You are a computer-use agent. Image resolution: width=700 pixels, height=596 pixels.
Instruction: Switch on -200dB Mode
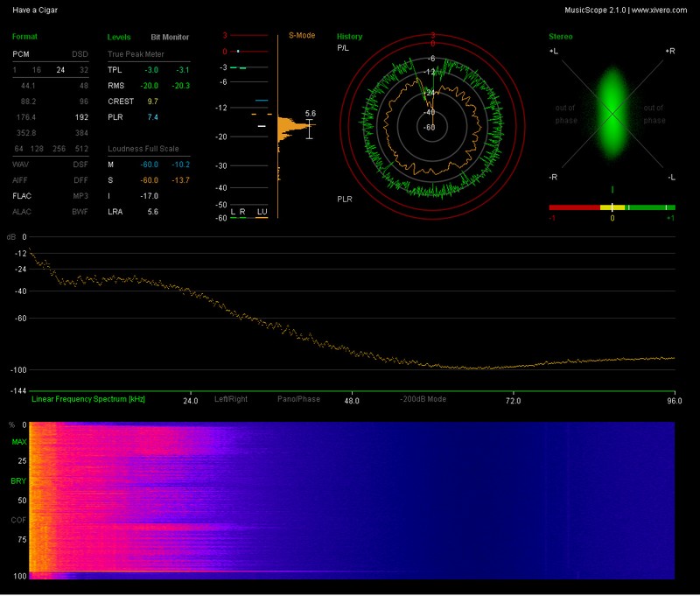(x=423, y=399)
